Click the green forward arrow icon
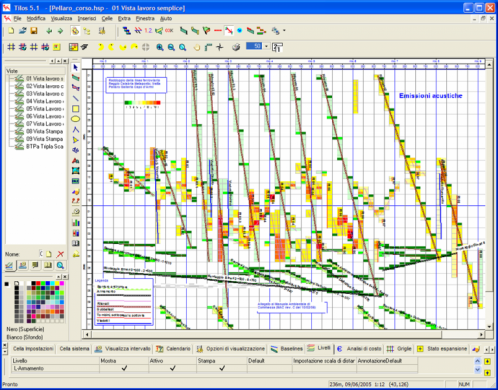The image size is (498, 390). tap(60, 31)
